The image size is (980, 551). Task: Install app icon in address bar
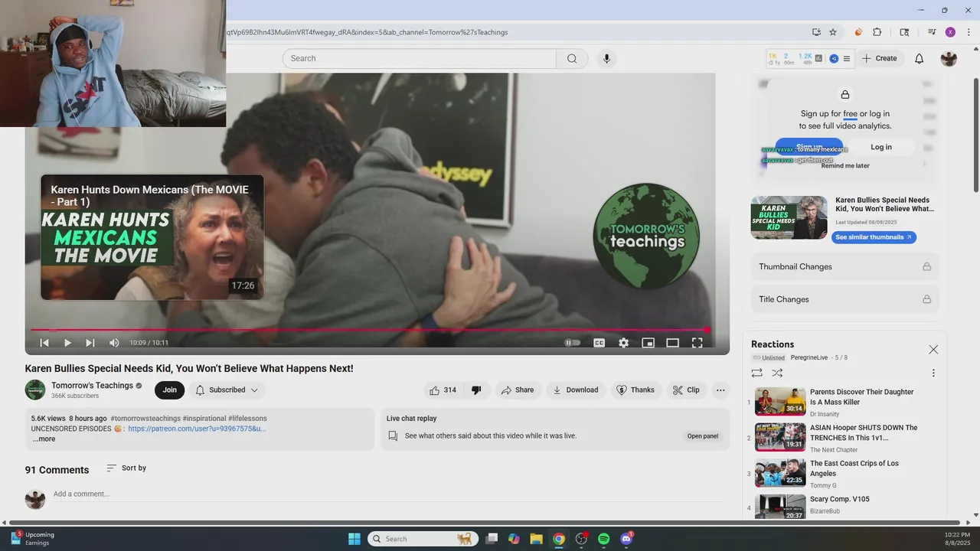[x=816, y=32]
